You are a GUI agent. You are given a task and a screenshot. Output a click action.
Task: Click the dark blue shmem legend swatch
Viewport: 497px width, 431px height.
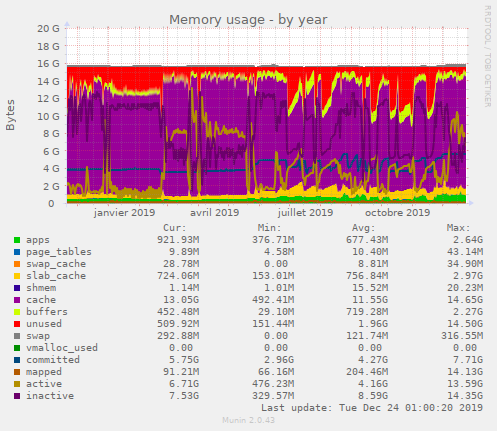[x=17, y=288]
